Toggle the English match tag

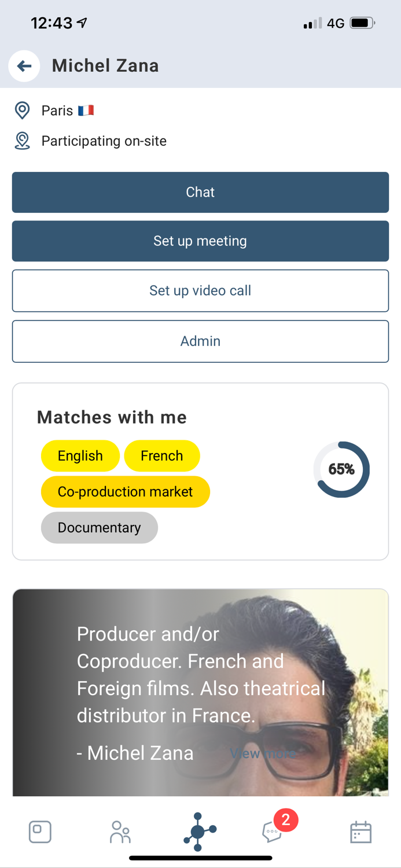point(80,456)
